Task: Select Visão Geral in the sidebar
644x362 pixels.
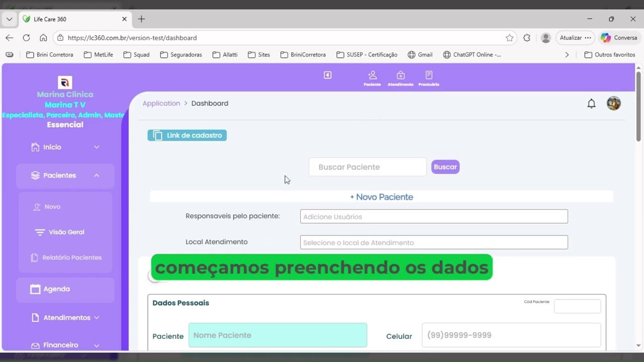Action: [66, 232]
